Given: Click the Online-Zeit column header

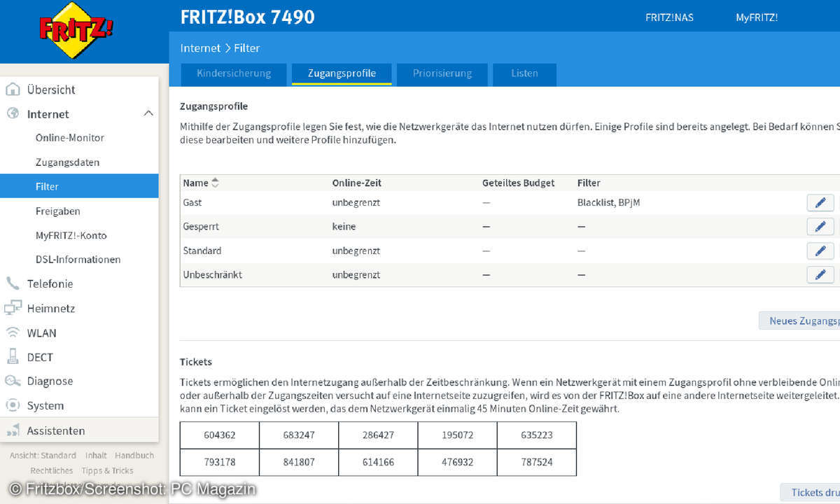Looking at the screenshot, I should point(357,183).
